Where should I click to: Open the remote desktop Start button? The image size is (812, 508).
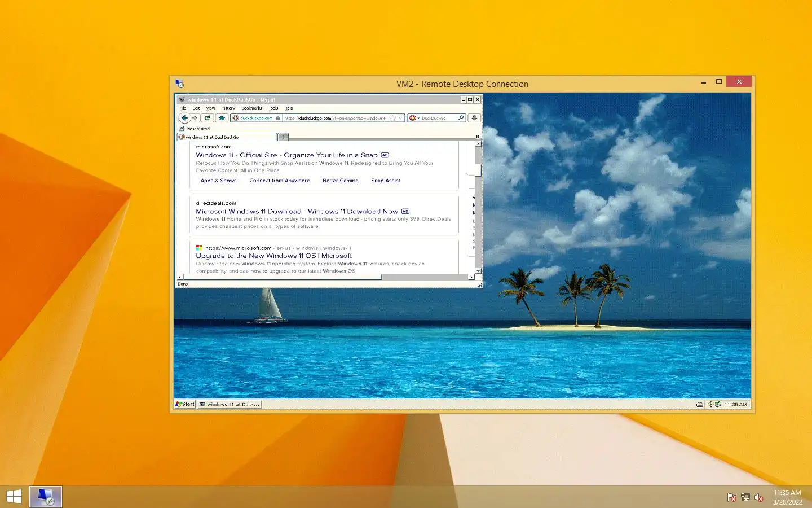coord(185,404)
